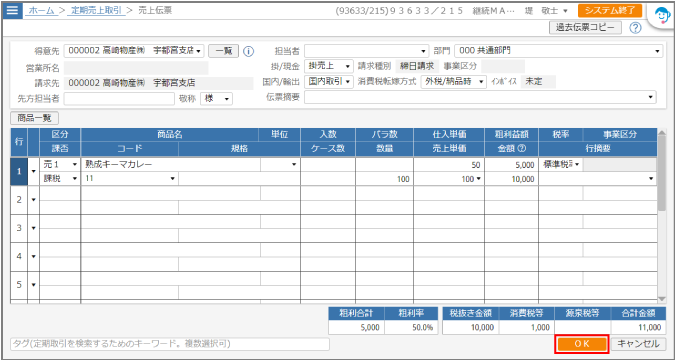Expand row 4 line menu arrow
The height and width of the screenshot is (360, 675).
coord(34,257)
